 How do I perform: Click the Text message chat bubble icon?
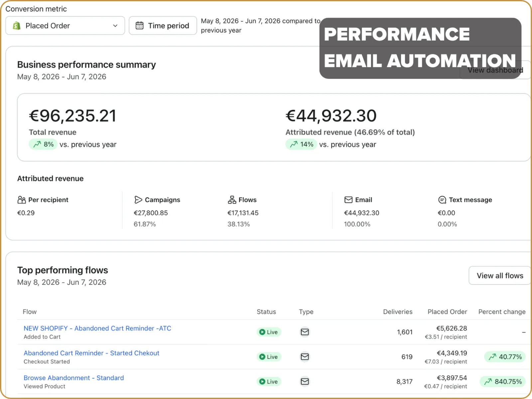[442, 200]
